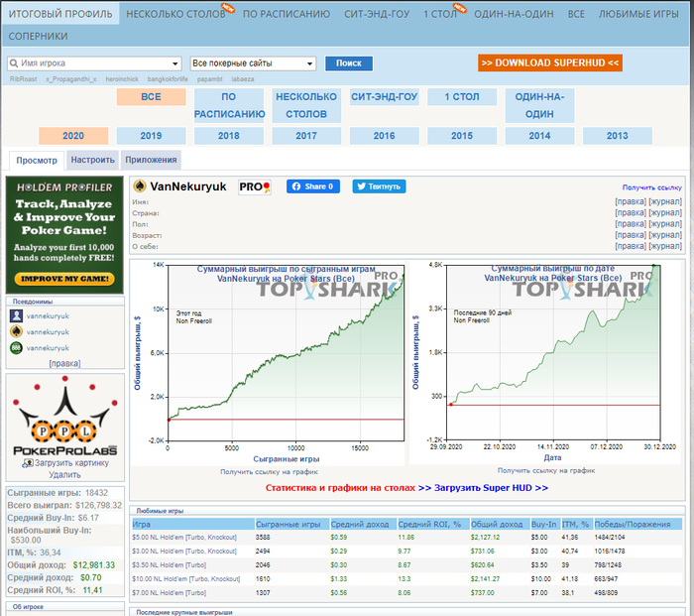Click the winnings-by-date chart
The image size is (694, 616).
coord(544,362)
